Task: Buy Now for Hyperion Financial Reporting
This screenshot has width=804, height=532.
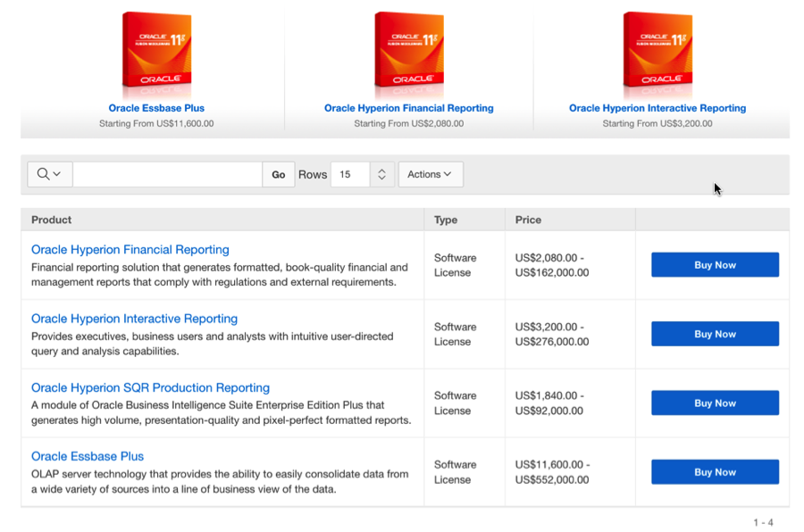Action: click(x=715, y=265)
